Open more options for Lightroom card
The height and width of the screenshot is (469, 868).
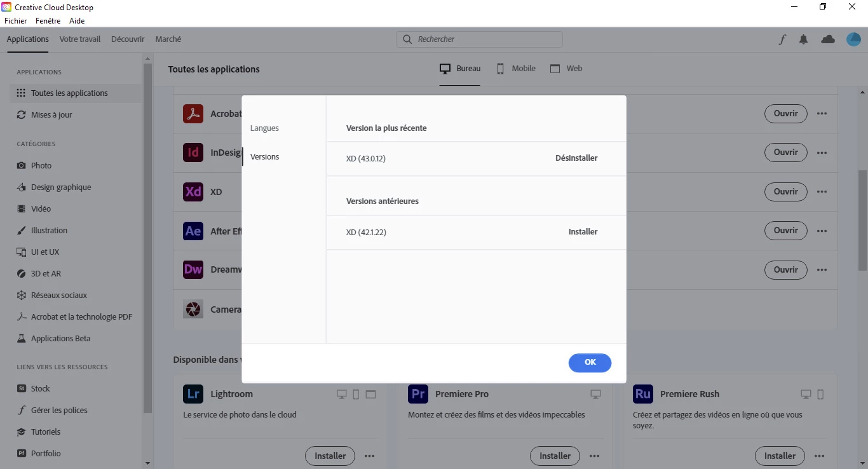[x=370, y=456]
